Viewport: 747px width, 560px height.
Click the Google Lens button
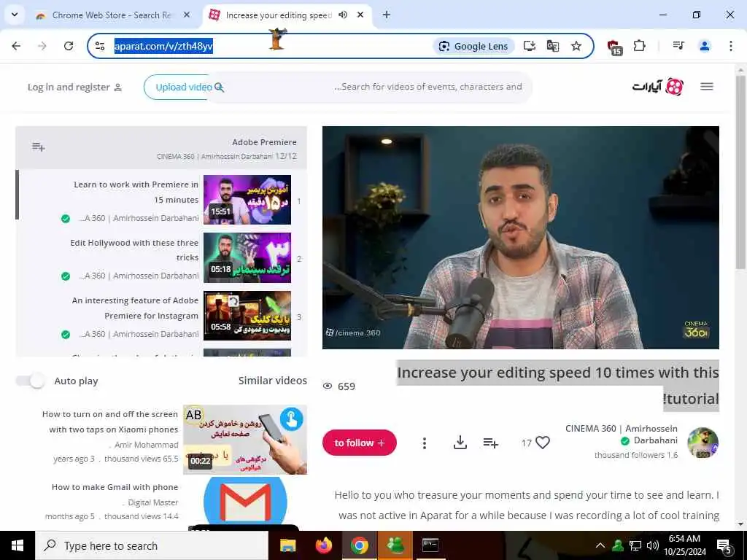click(473, 46)
